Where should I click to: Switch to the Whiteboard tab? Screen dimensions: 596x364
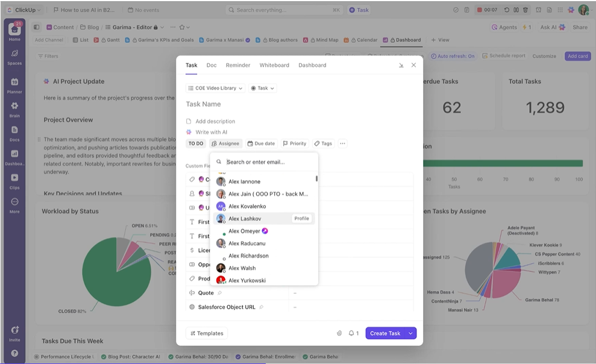tap(274, 65)
